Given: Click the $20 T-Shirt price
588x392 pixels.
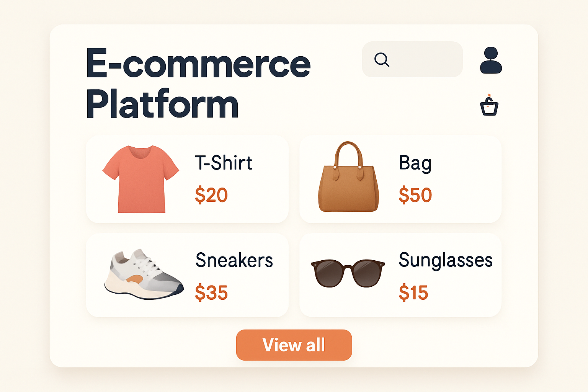Looking at the screenshot, I should tap(211, 195).
